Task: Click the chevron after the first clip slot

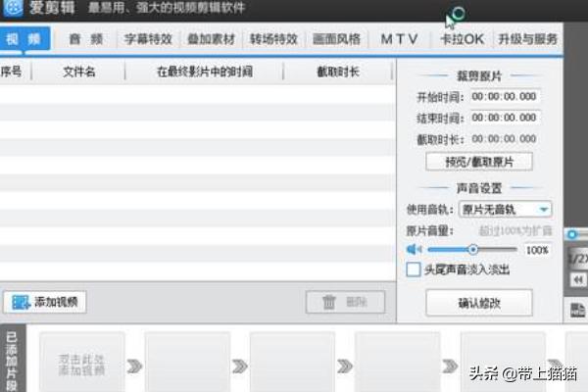Action: coord(133,366)
